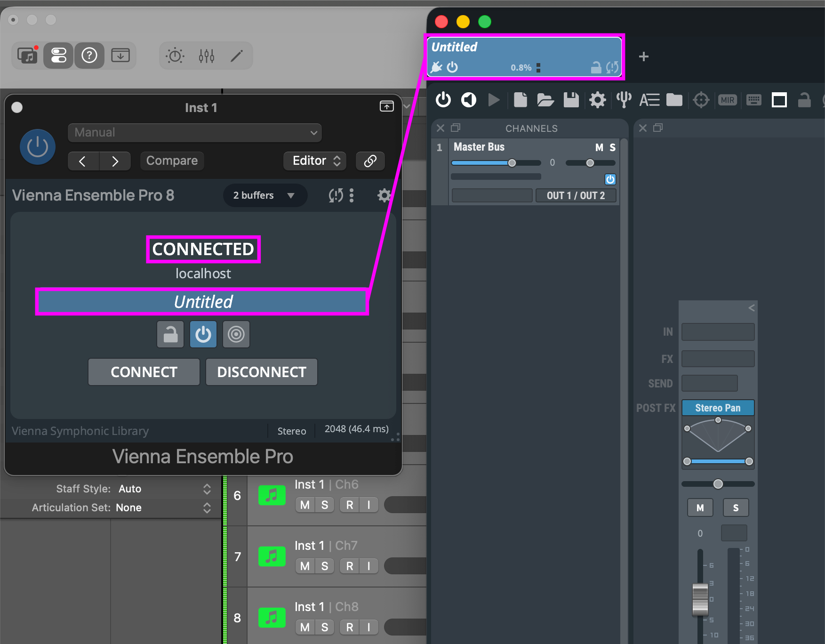The width and height of the screenshot is (825, 644).
Task: Click the Master Bus volume slider
Action: (496, 163)
